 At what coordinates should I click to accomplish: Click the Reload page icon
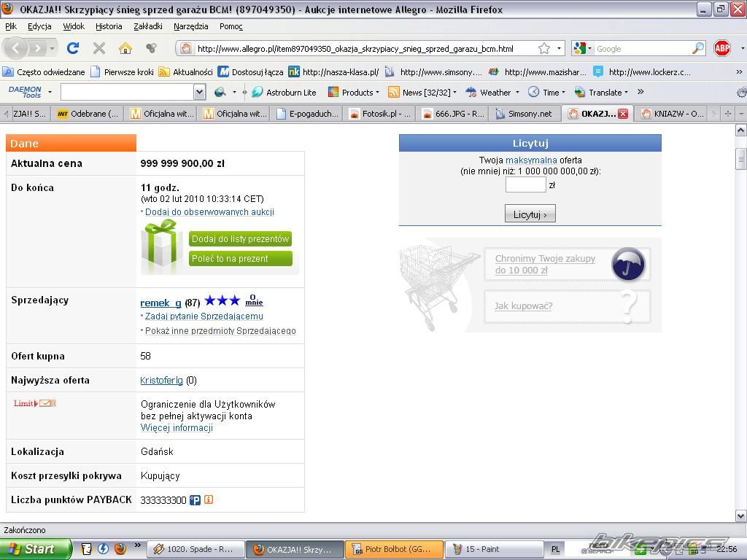point(73,48)
